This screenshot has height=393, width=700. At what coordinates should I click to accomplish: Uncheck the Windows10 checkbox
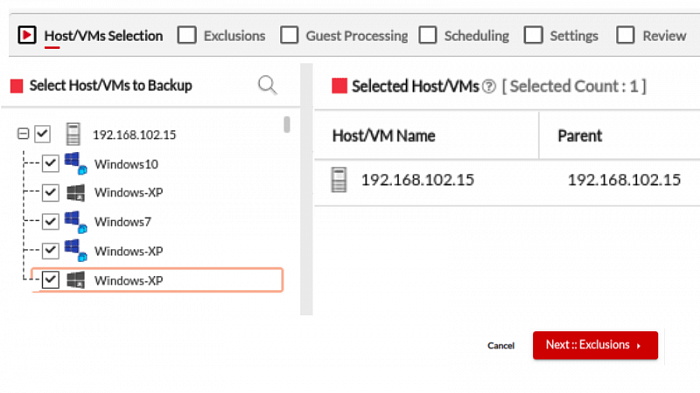click(x=50, y=163)
